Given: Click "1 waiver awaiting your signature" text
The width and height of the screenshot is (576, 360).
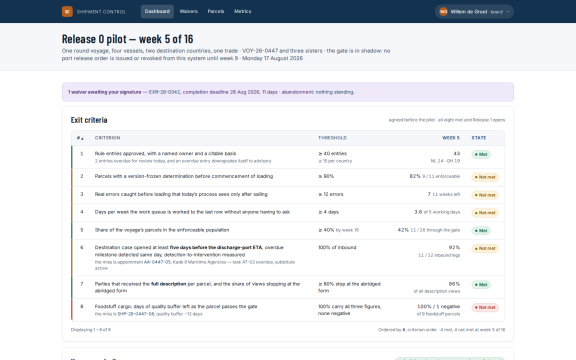Looking at the screenshot, I should 105,92.
